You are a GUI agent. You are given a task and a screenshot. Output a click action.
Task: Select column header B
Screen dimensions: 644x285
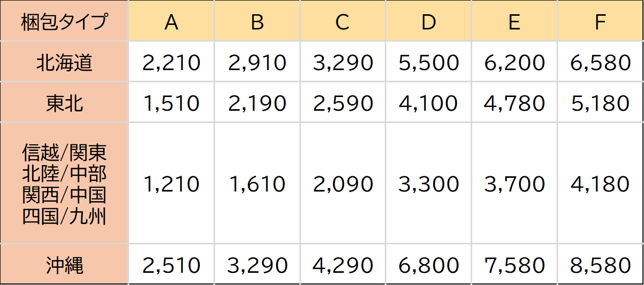pyautogui.click(x=257, y=22)
